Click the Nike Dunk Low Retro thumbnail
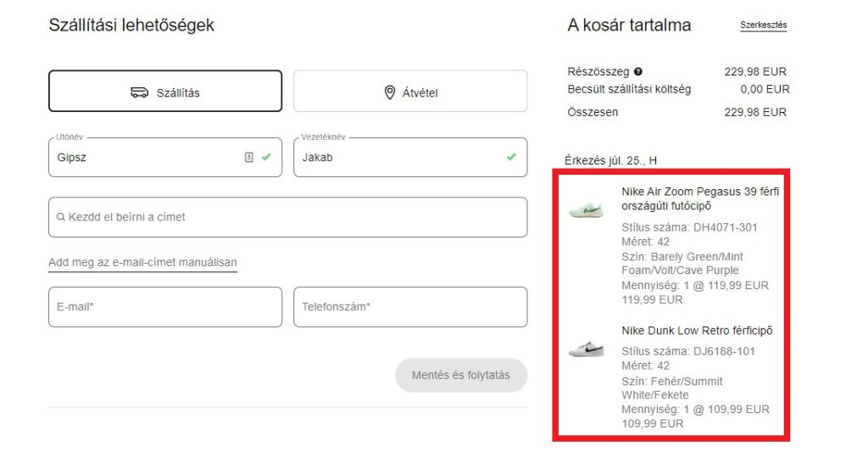Viewport: 868px width, 452px height. (x=587, y=349)
